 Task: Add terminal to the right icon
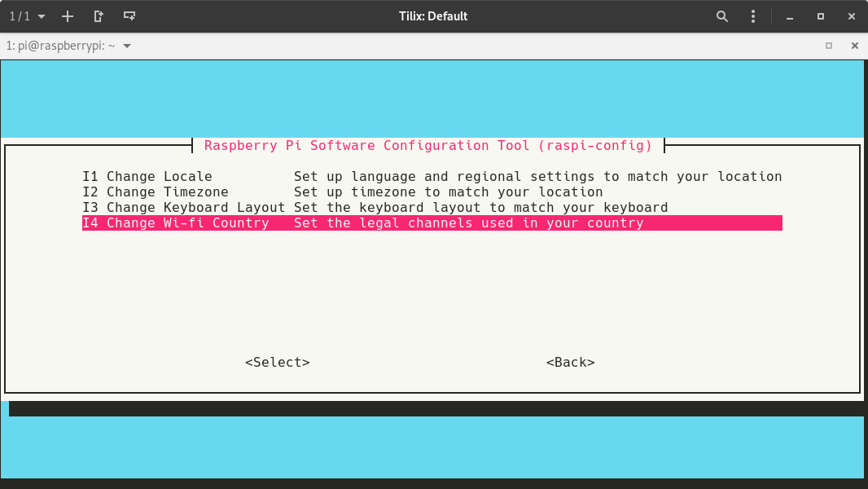click(x=99, y=16)
